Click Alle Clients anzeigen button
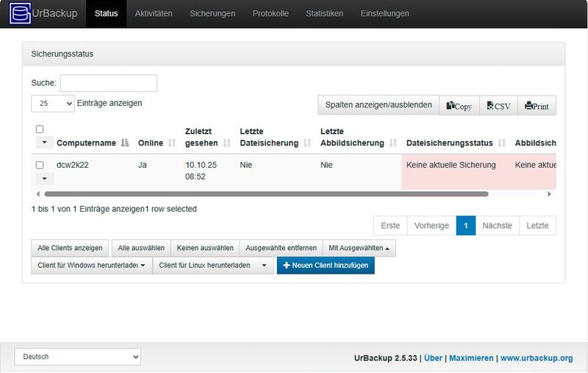This screenshot has width=588, height=373. [70, 248]
